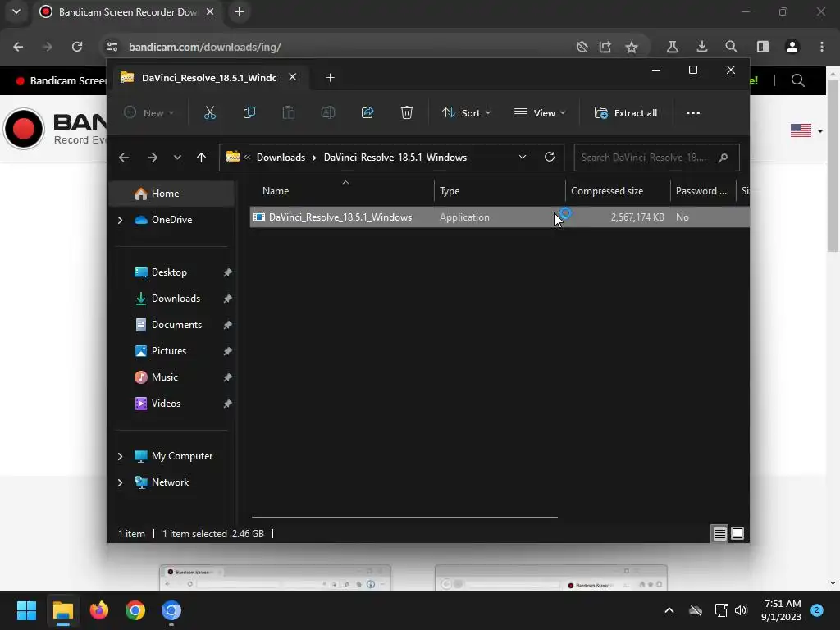Expand the address bar history dropdown
The height and width of the screenshot is (630, 840).
523,157
